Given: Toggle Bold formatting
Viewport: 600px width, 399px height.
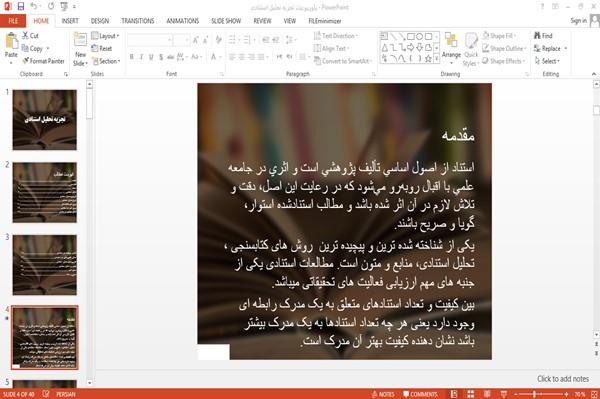Looking at the screenshot, I should click(132, 57).
